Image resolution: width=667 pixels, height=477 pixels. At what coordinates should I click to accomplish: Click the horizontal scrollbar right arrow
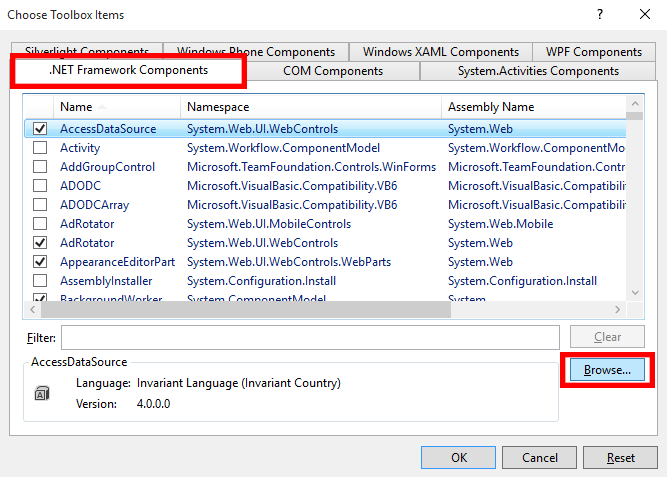coord(618,310)
